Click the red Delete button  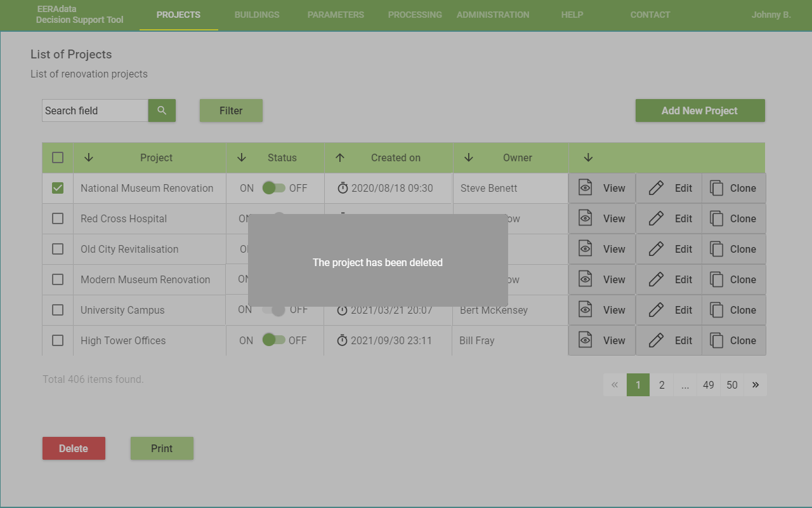coord(74,448)
